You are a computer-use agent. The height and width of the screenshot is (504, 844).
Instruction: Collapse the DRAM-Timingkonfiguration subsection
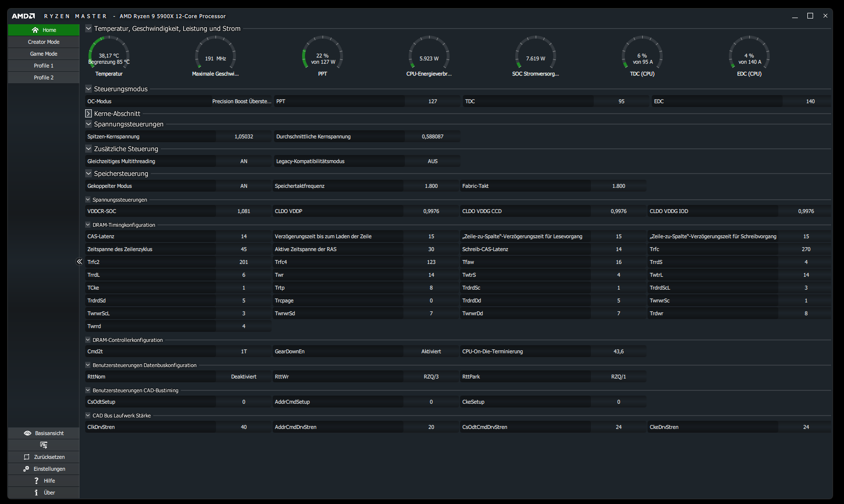pyautogui.click(x=88, y=225)
